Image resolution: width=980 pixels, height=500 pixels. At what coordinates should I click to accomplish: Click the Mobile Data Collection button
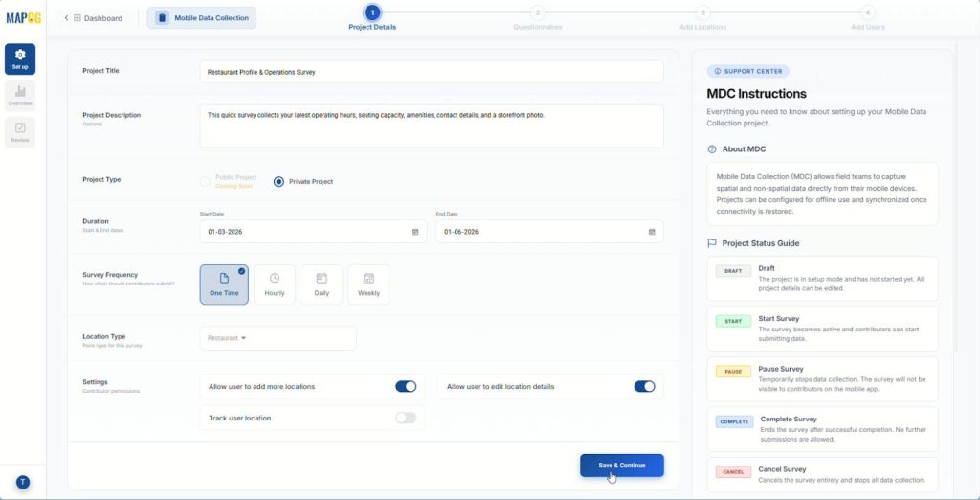tap(202, 18)
